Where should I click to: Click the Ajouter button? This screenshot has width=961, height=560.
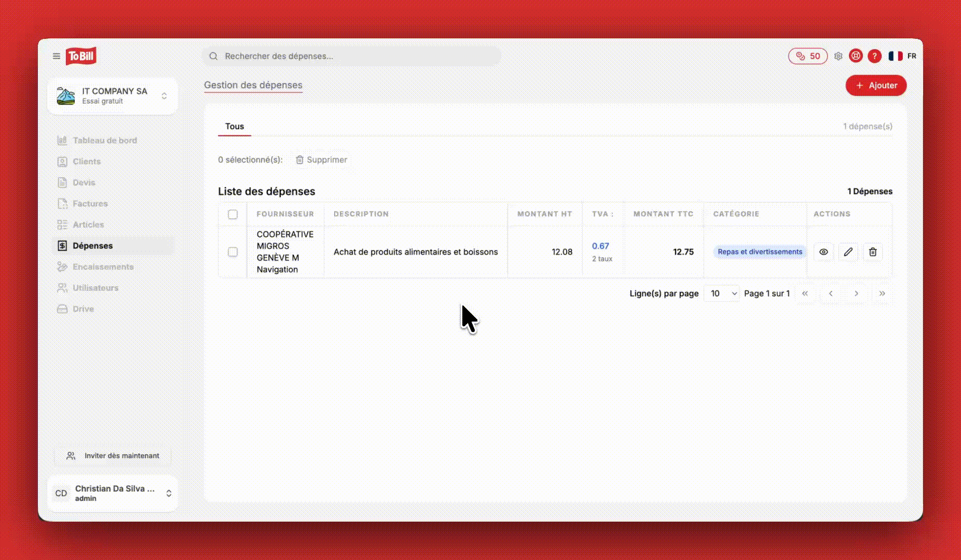[876, 85]
